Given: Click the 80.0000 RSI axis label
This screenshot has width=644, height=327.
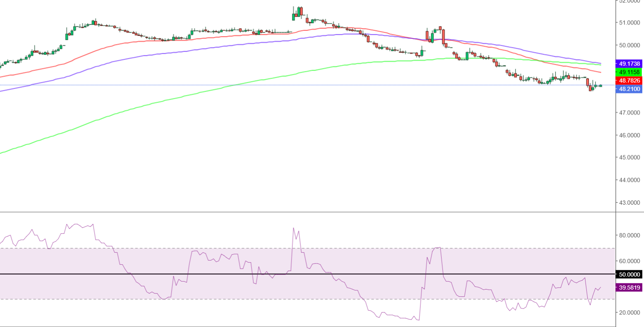Looking at the screenshot, I should [630, 236].
